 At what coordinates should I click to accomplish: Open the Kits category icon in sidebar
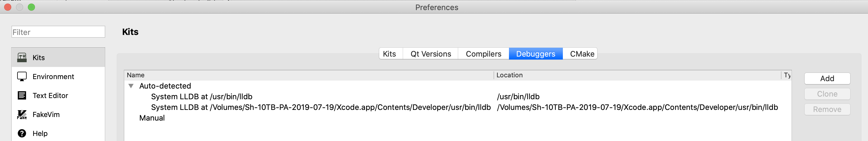point(22,57)
